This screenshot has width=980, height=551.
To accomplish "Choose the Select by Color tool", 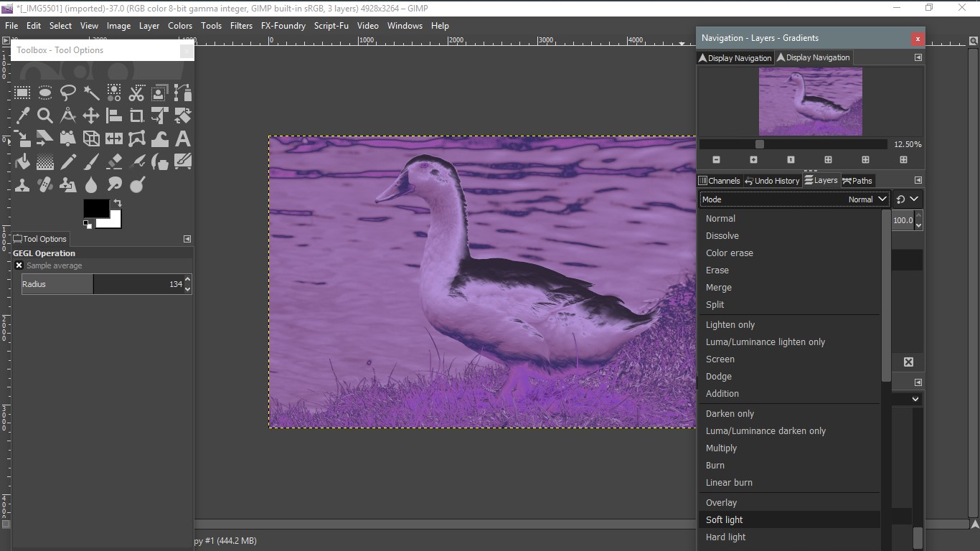I will coord(114,93).
